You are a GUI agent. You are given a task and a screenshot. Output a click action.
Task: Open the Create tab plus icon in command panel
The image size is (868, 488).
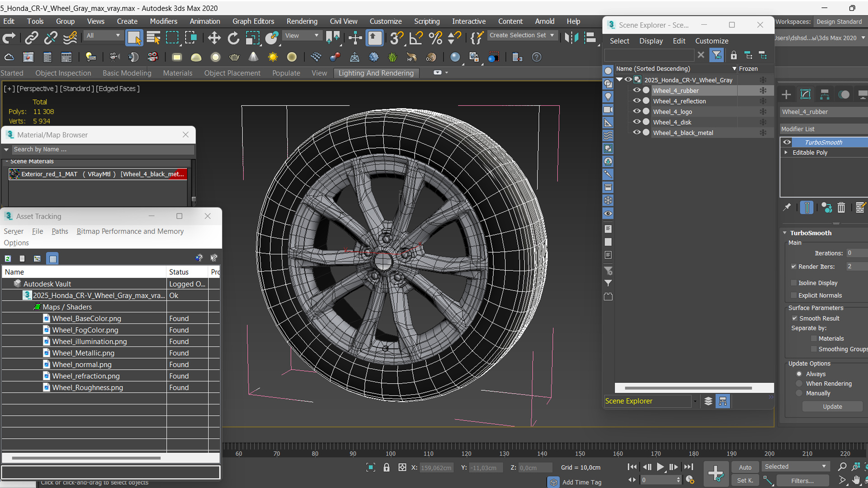(786, 94)
